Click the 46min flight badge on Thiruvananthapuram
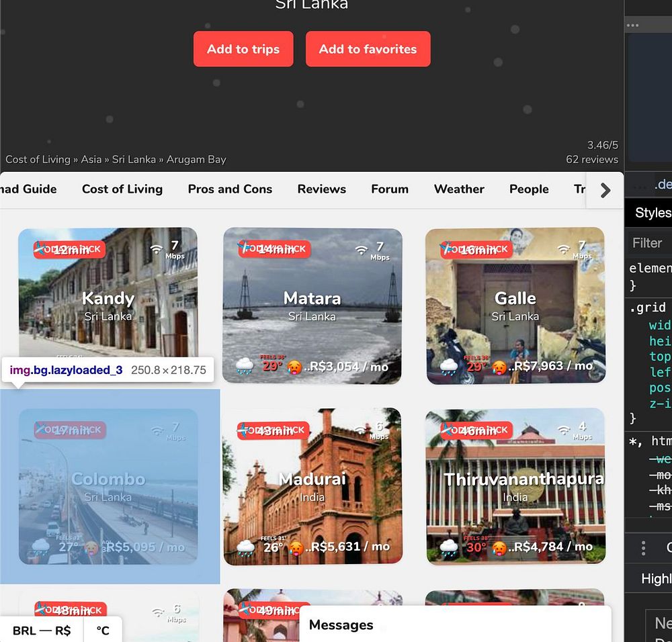Screen dimensions: 672x642 click(x=476, y=430)
